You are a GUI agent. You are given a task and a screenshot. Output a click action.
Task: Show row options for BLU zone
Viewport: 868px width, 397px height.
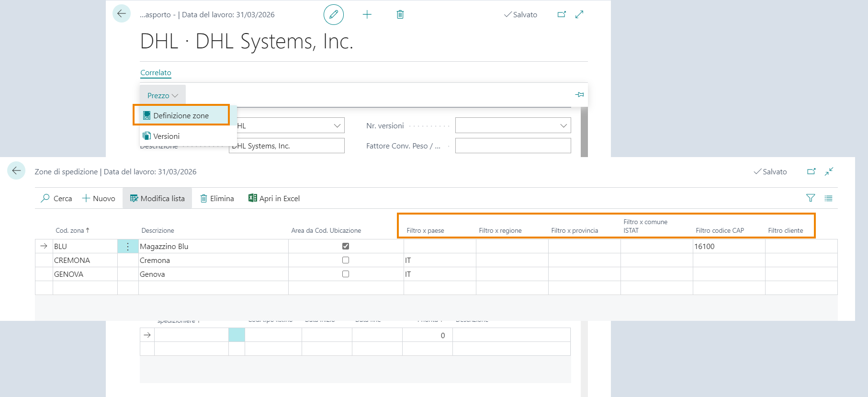pos(128,247)
